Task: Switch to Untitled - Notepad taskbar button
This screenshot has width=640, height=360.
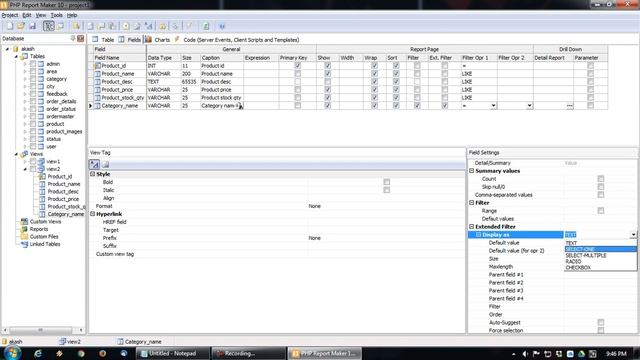Action: coord(173,353)
